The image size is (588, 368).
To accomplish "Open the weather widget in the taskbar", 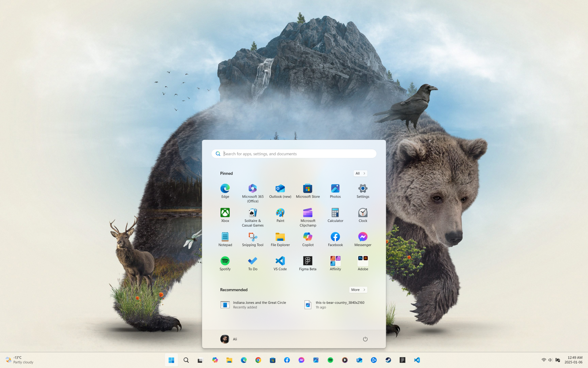I will point(19,360).
